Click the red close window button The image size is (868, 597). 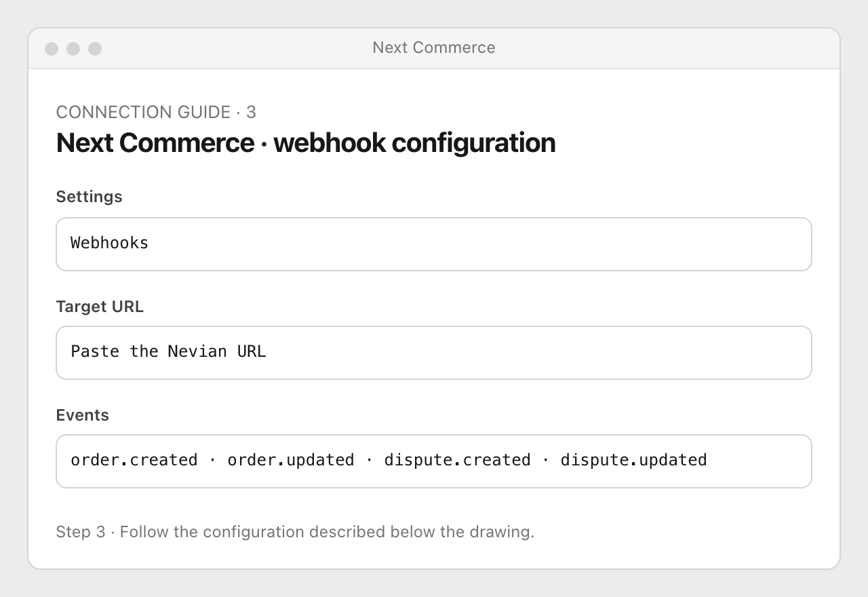point(52,49)
